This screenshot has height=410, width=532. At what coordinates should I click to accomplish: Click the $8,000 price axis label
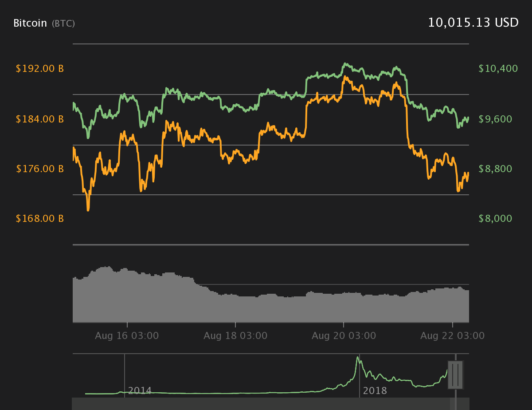coord(498,218)
